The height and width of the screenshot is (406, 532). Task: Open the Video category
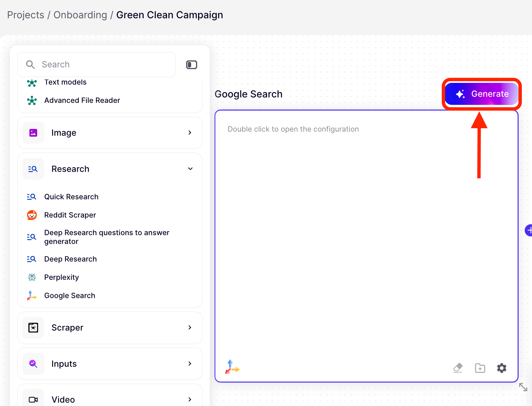click(110, 395)
